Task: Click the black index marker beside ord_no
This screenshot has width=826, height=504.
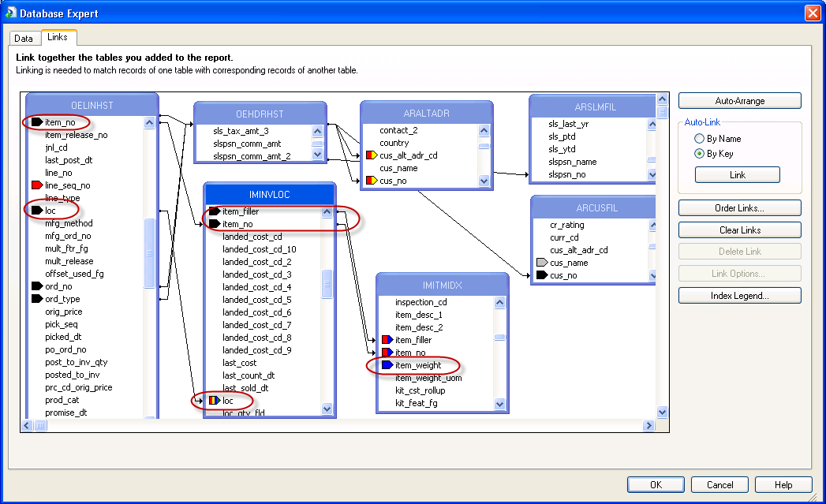Action: click(36, 286)
